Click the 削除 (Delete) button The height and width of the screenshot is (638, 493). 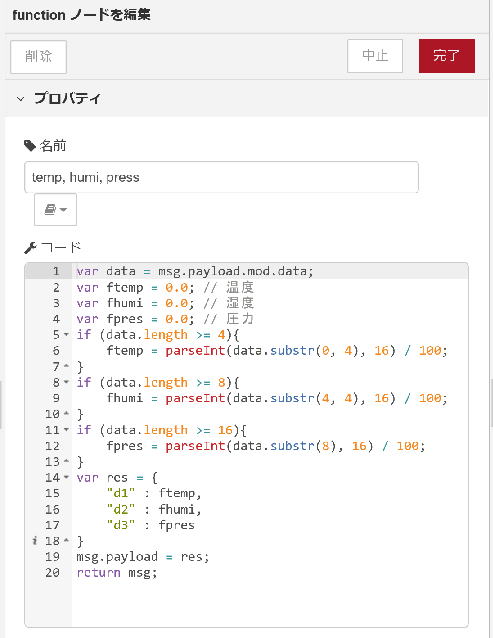click(38, 57)
